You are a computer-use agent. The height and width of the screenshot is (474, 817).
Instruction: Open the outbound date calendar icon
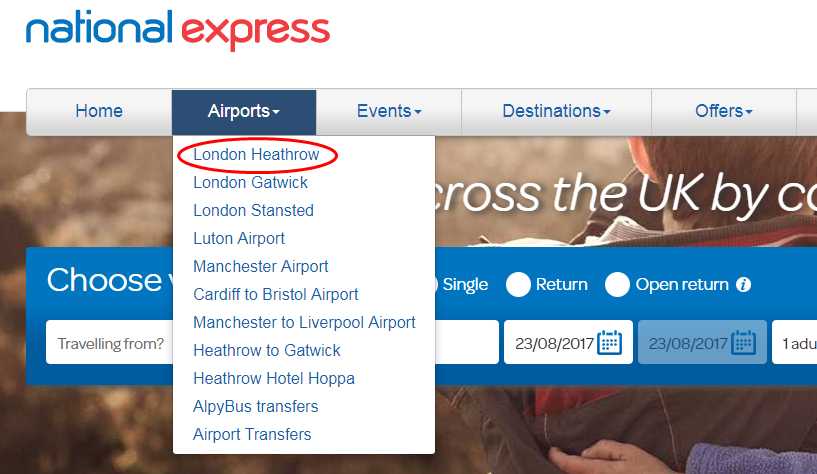tap(609, 342)
